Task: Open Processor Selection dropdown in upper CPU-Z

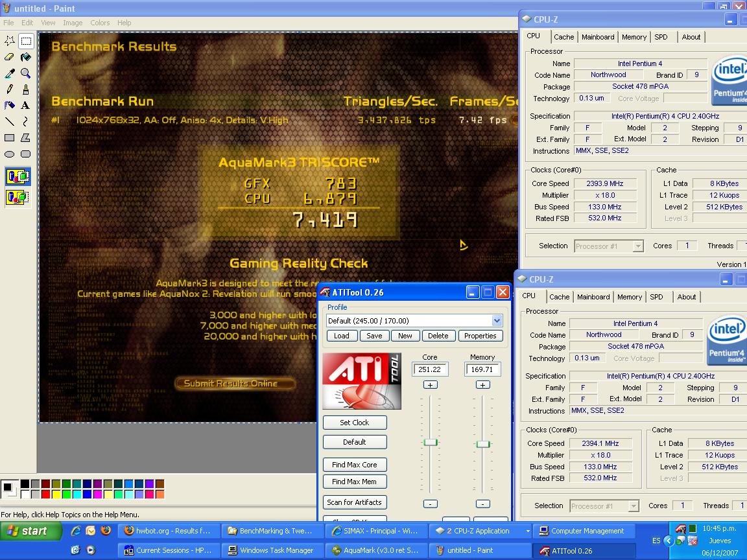Action: 638,246
